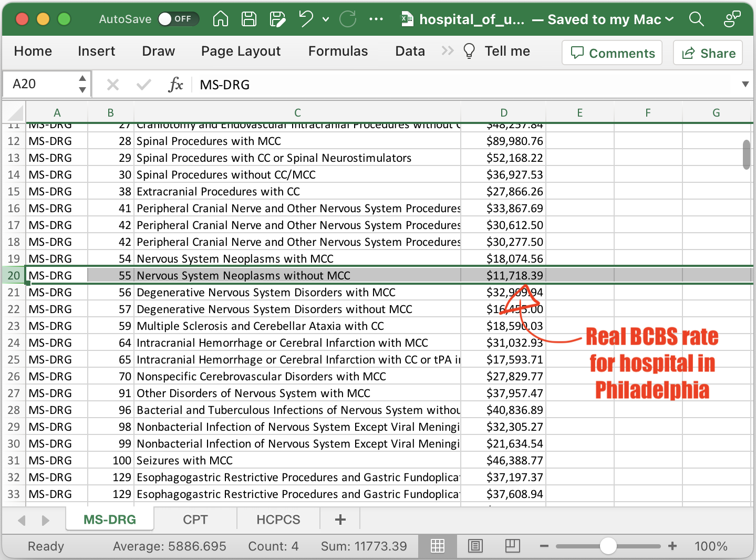The width and height of the screenshot is (756, 560).
Task: Click the Redo arrow icon
Action: [x=348, y=19]
